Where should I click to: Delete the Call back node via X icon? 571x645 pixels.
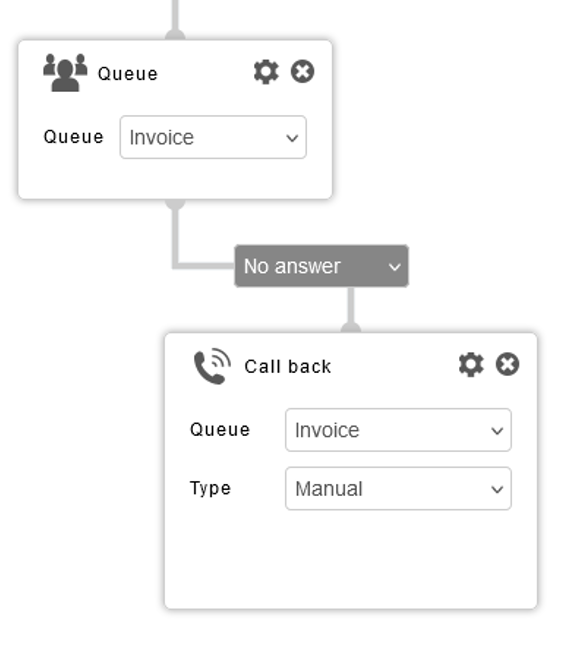[x=507, y=364]
